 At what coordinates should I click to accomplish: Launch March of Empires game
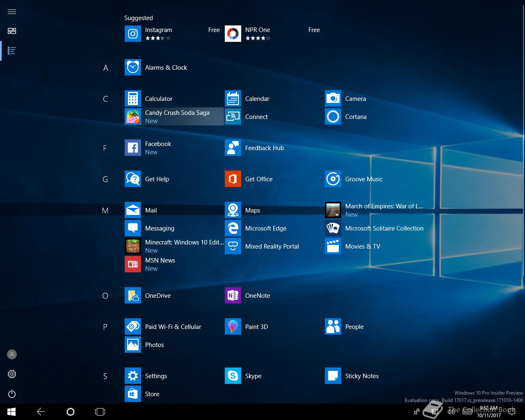pos(374,210)
